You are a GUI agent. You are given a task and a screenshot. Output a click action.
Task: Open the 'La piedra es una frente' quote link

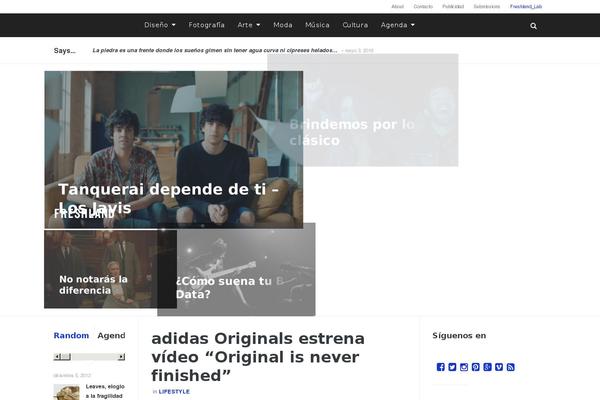coord(215,51)
